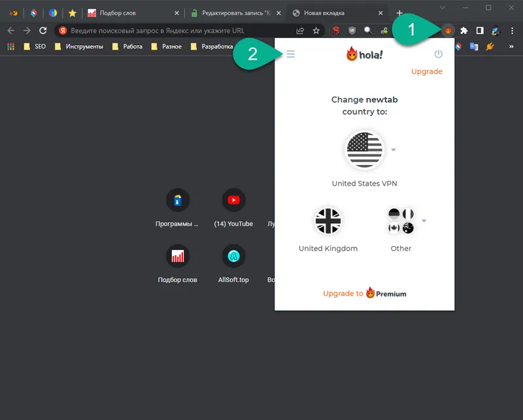Reload the page using the refresh icon
The image size is (523, 420).
41,30
